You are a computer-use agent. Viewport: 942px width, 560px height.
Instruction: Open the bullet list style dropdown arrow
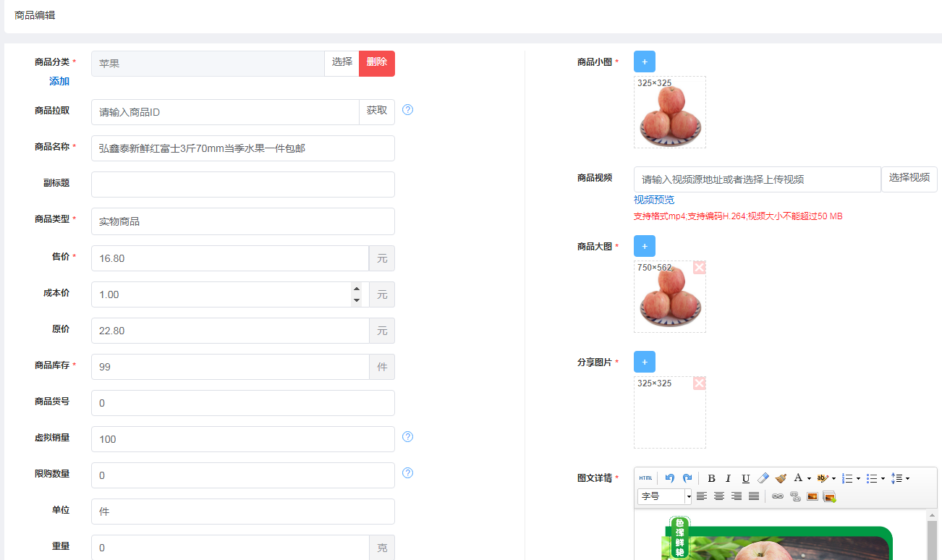[x=883, y=478]
